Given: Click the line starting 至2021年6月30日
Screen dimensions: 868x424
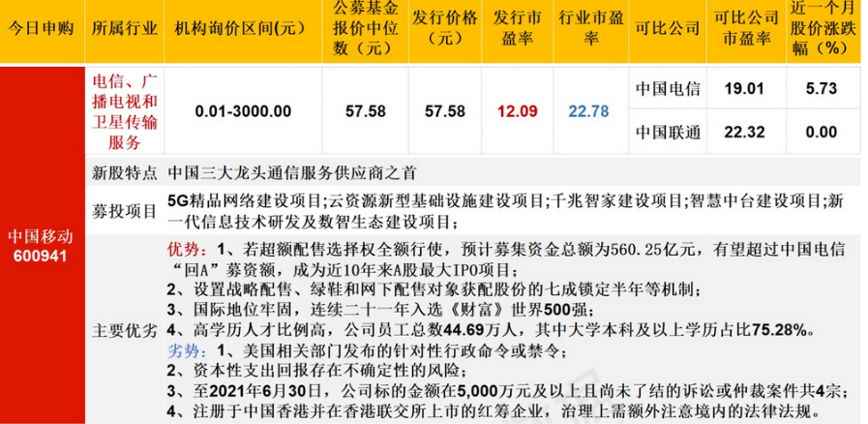Looking at the screenshot, I should (508, 391).
